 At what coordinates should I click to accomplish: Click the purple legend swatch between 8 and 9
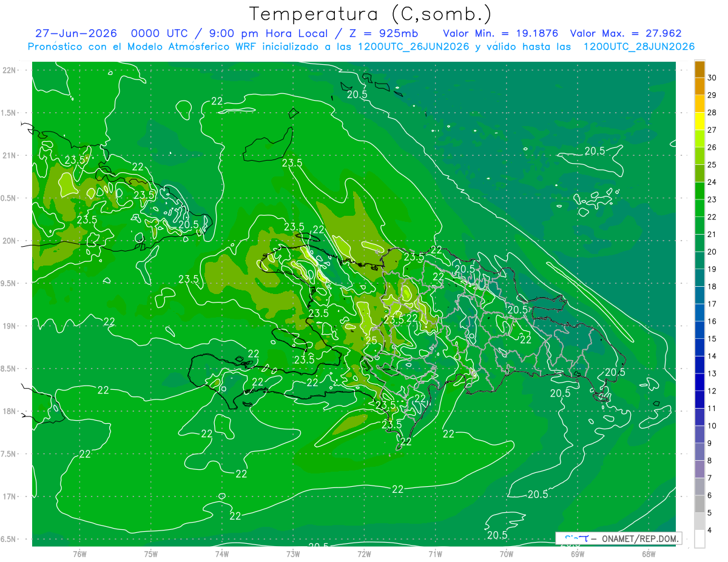699,452
